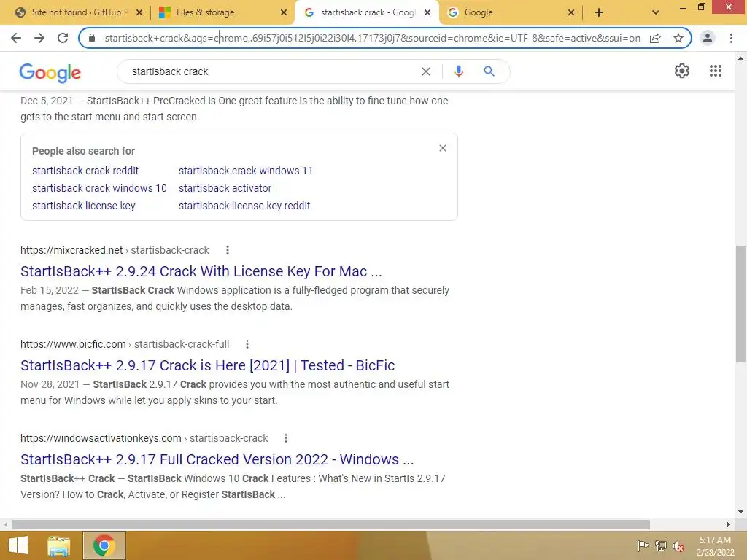
Task: Click the mixcracked.net URL breadcrumb
Action: [x=115, y=250]
